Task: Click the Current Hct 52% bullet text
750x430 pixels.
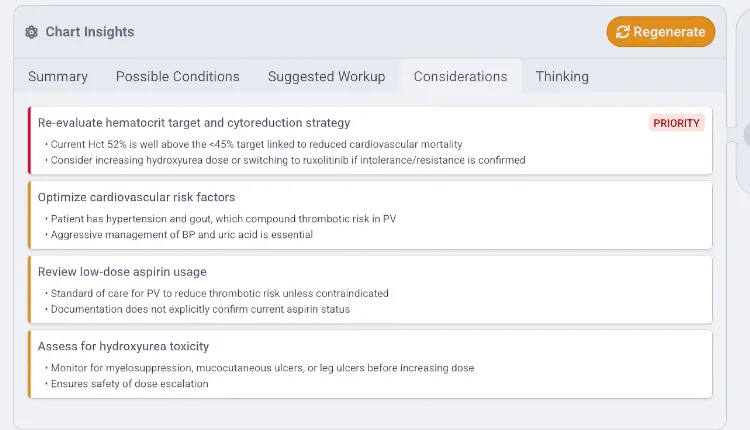Action: pyautogui.click(x=256, y=144)
